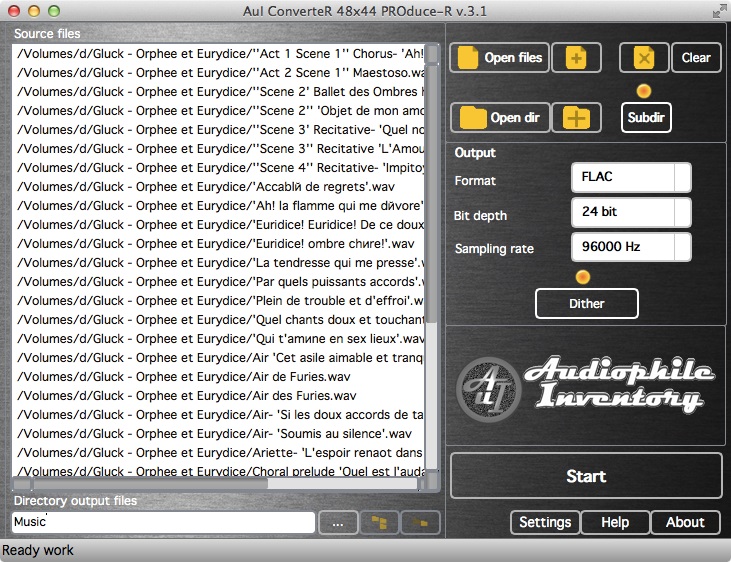Viewport: 731px width, 562px height.
Task: Select the Air de Furies.wav row
Action: pos(218,377)
